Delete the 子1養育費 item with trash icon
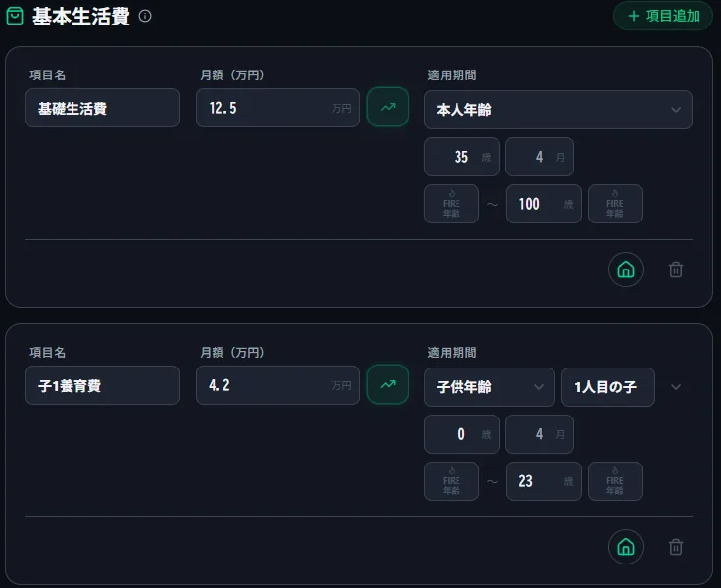The height and width of the screenshot is (588, 721). click(x=676, y=547)
